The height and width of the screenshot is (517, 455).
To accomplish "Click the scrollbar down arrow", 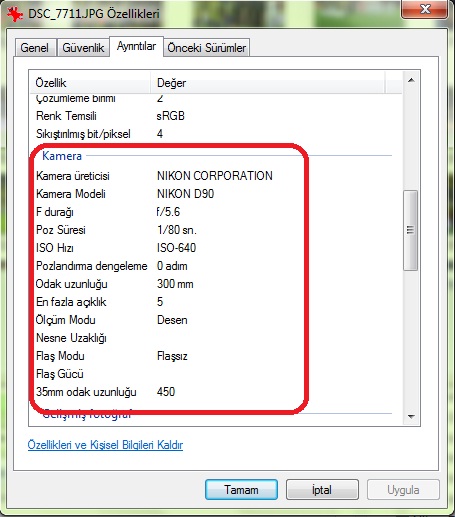I will click(411, 416).
